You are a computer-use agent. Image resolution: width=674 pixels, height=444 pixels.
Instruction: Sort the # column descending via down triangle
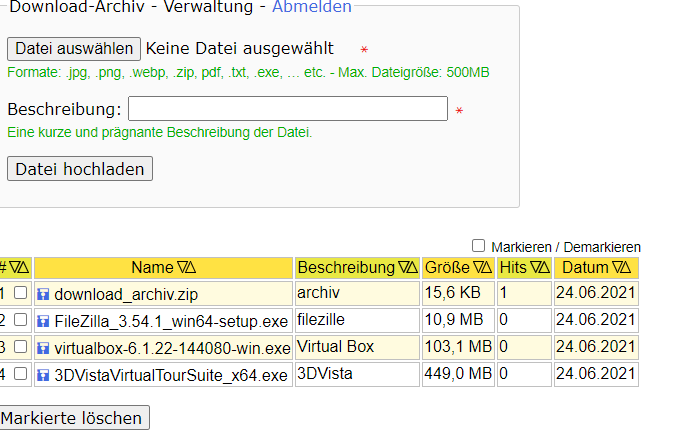14,268
